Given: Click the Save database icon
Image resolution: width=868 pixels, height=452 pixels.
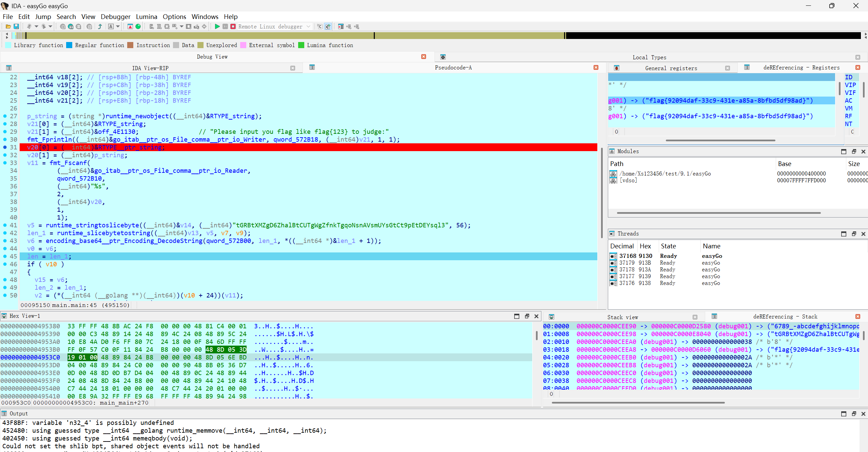Looking at the screenshot, I should (x=16, y=26).
